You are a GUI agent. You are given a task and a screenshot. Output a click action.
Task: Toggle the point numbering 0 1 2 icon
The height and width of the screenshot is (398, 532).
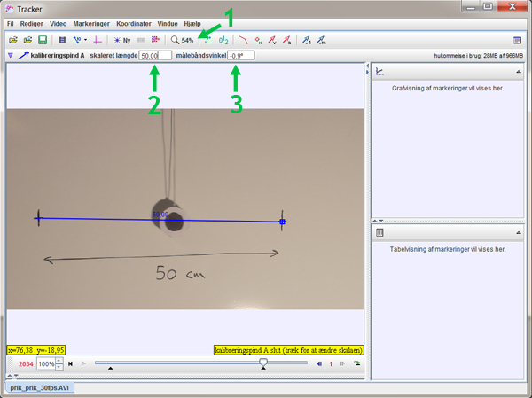223,41
